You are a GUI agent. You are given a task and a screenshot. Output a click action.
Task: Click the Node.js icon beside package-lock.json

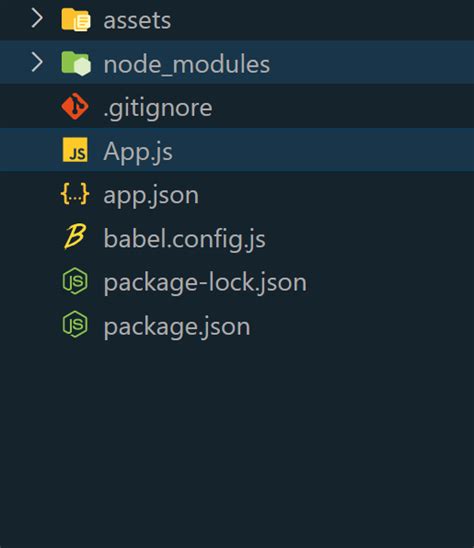coord(75,281)
